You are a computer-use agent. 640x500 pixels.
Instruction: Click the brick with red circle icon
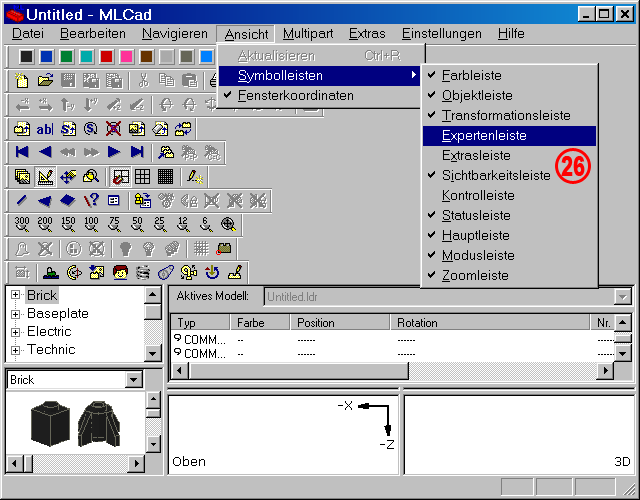(224, 249)
